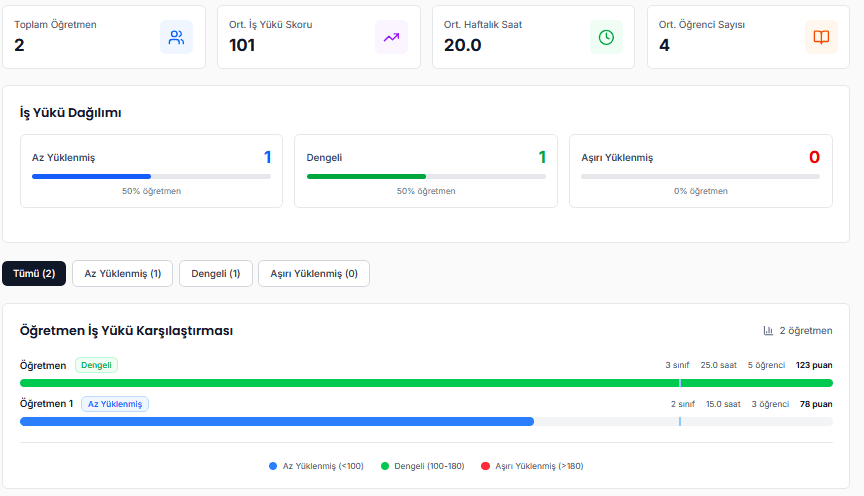The width and height of the screenshot is (864, 496).
Task: Switch to the Az Yüklenmiş (1) filter
Action: coord(122,274)
